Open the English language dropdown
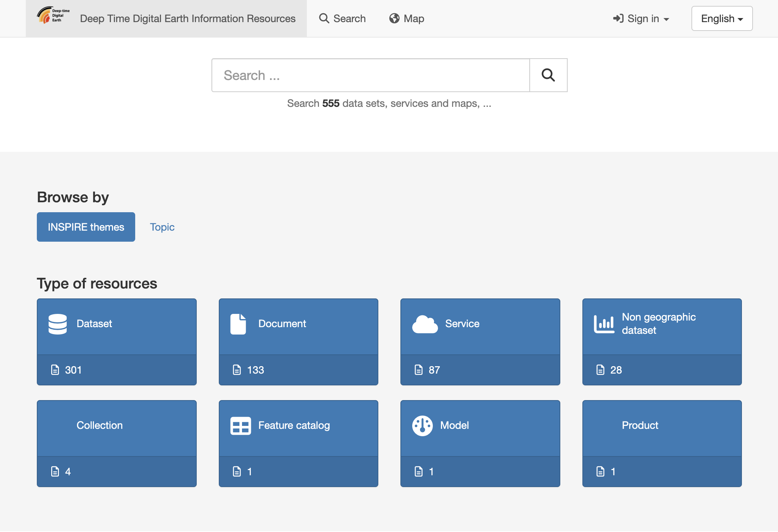Screen dimensions: 778x532 coord(722,18)
